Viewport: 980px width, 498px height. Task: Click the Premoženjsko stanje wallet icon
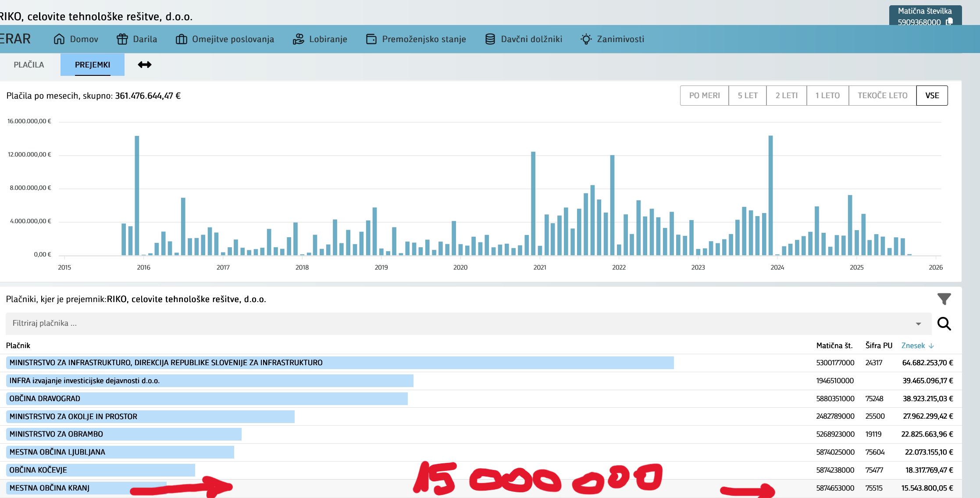371,39
